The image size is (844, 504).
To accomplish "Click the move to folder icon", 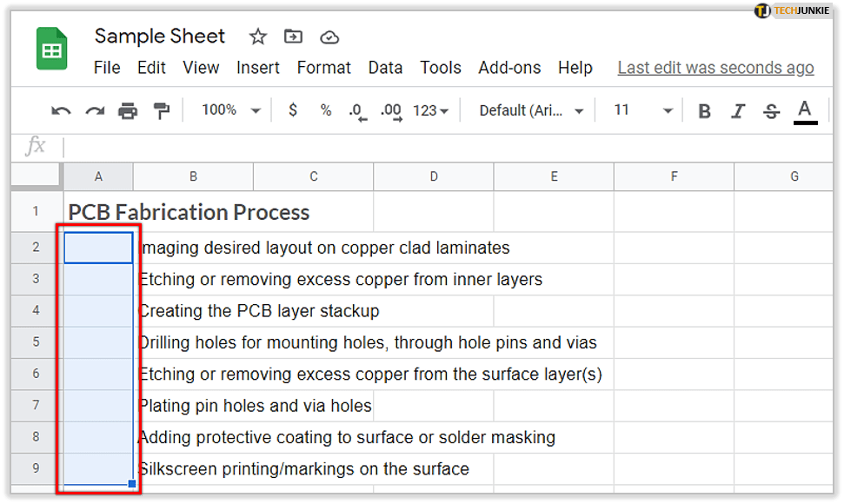I will tap(294, 36).
